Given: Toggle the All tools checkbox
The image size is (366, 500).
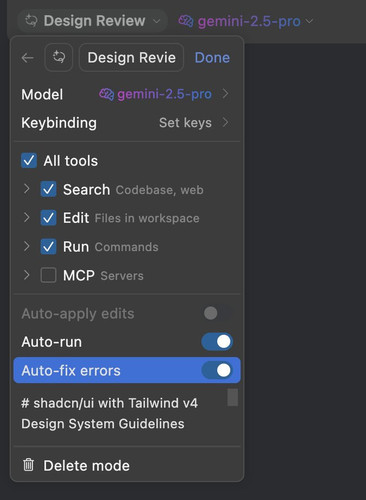Looking at the screenshot, I should pyautogui.click(x=29, y=161).
